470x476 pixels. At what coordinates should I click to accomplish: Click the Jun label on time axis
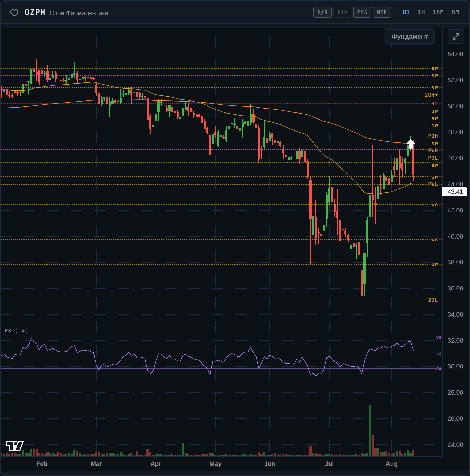[270, 464]
